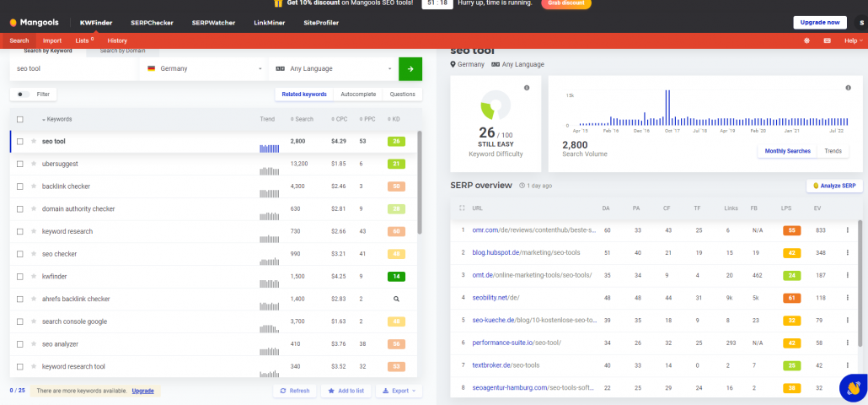
Task: Click the user avatar S icon
Action: 861,23
